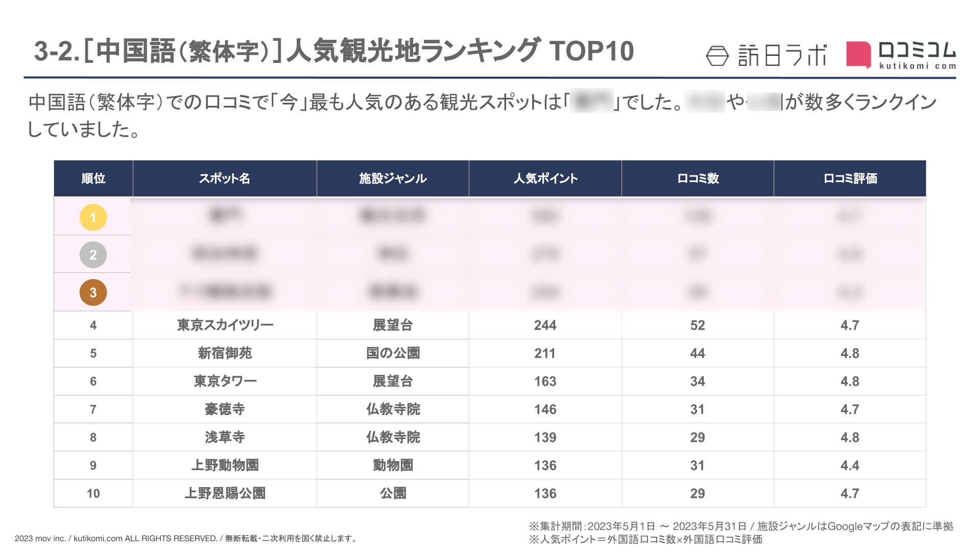Select the 上野恩賜公園 spot name

click(x=225, y=493)
